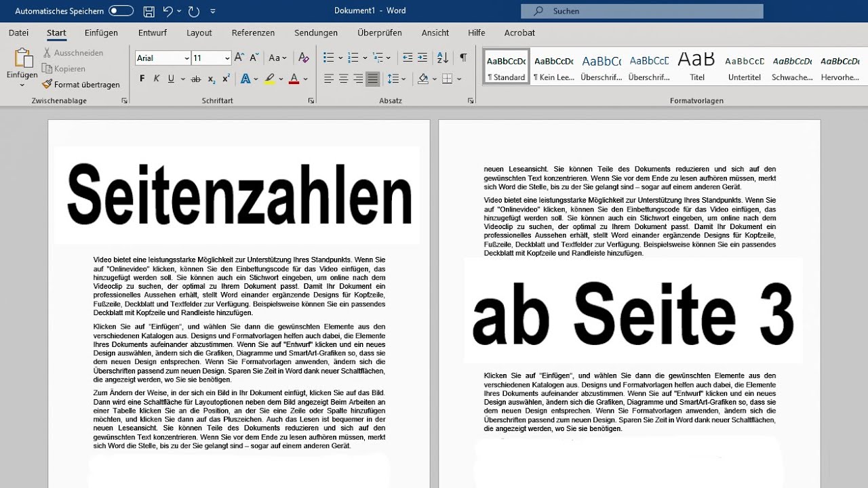Toggle superscript x² formatting
The image size is (868, 488).
click(x=226, y=79)
